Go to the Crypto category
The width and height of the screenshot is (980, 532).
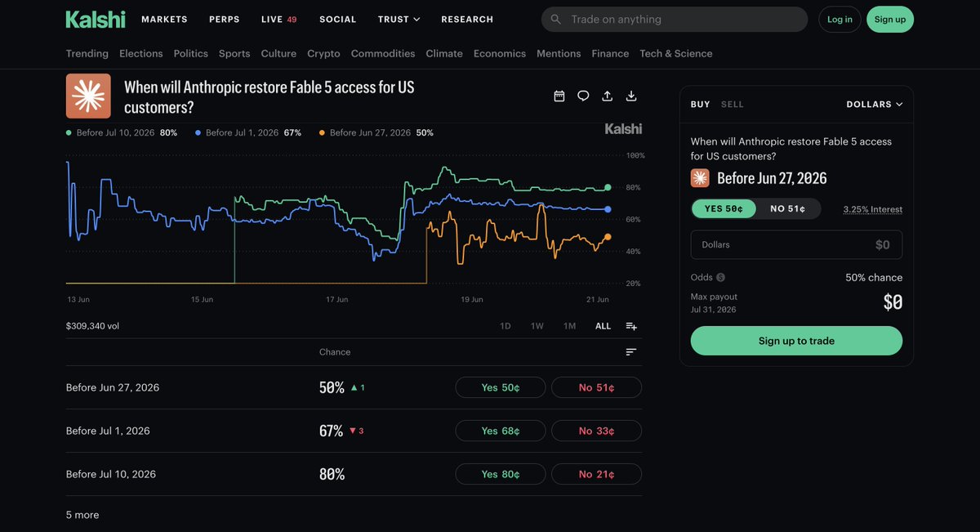click(x=323, y=53)
